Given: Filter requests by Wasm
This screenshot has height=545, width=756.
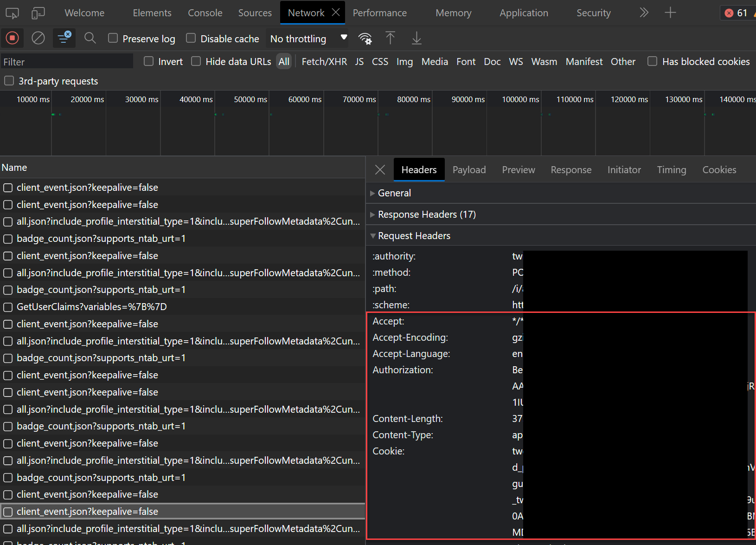Looking at the screenshot, I should [x=544, y=61].
